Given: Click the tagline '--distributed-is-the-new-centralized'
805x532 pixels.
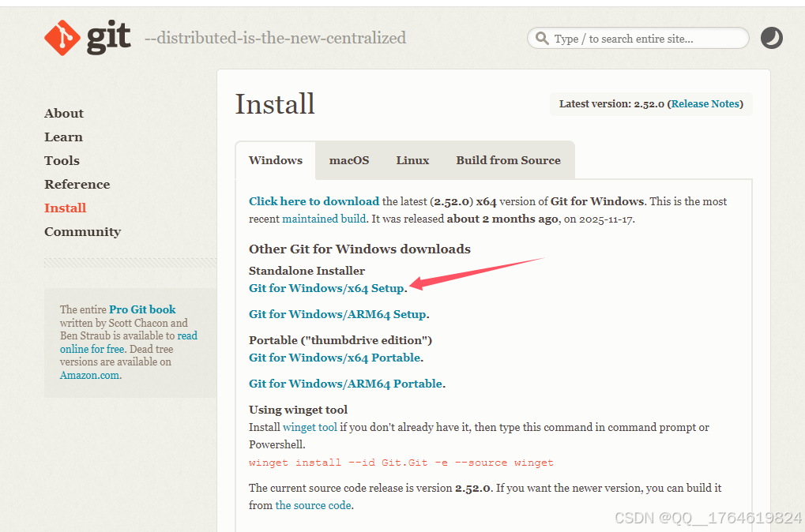Looking at the screenshot, I should (x=275, y=38).
